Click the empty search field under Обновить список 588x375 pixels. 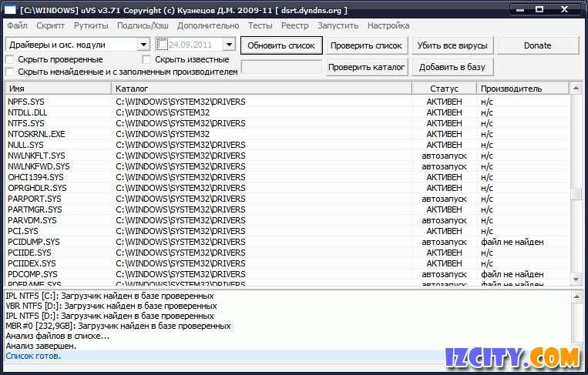click(281, 68)
